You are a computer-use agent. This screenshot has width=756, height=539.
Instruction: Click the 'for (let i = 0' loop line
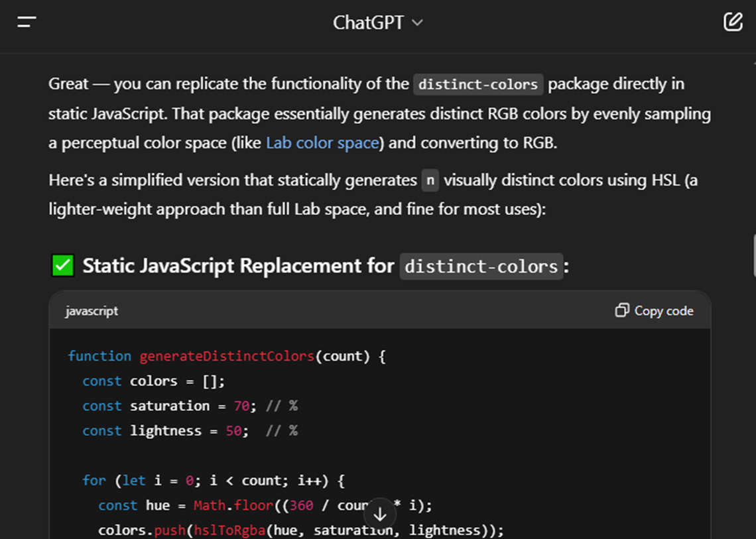tap(214, 481)
